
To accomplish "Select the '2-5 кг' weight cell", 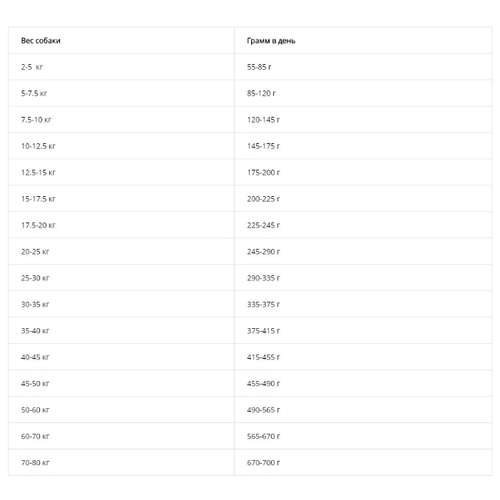I will [x=121, y=67].
